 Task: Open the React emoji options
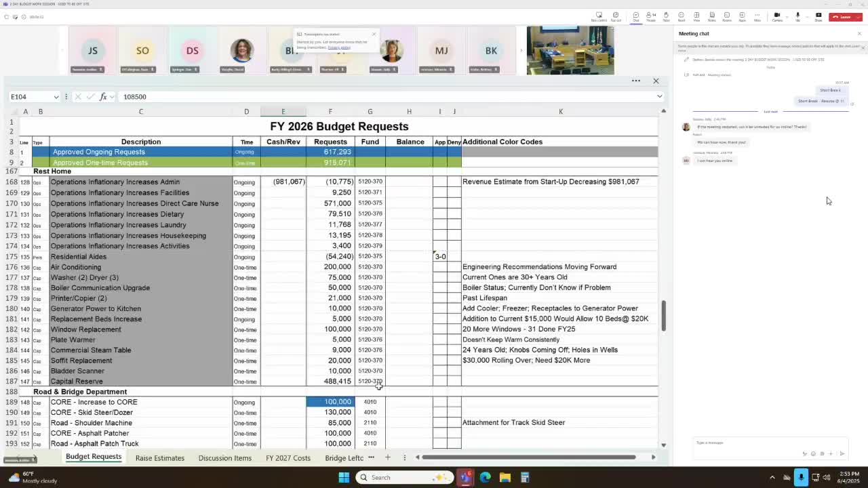681,16
